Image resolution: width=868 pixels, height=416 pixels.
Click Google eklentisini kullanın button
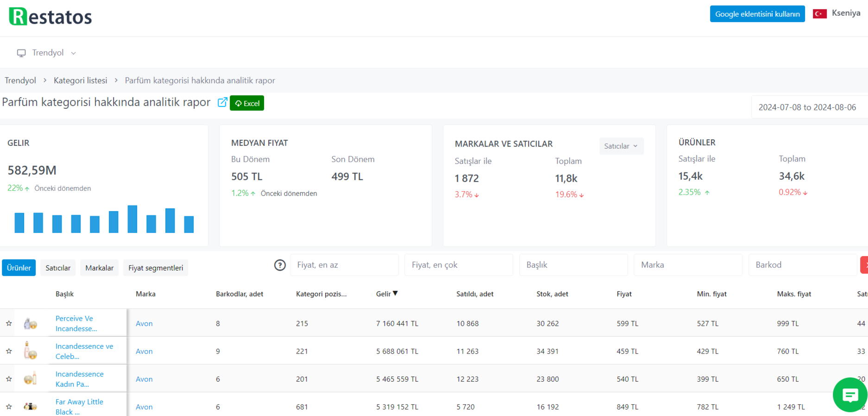(757, 14)
